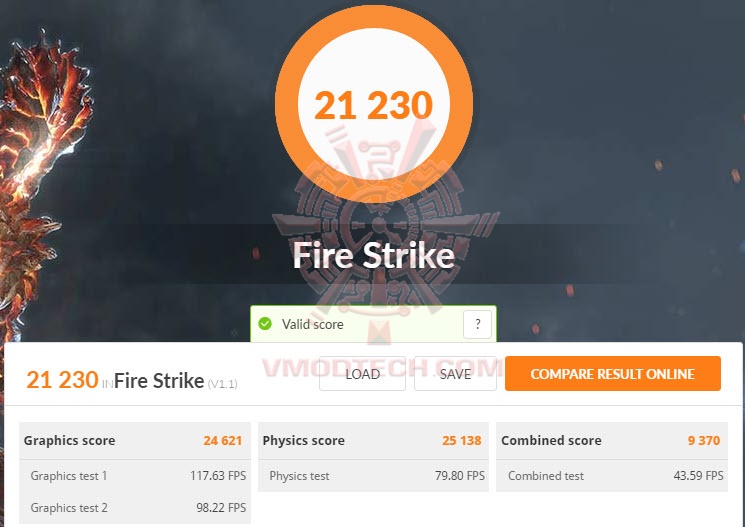Click the 25 138 physics score value

click(x=462, y=441)
